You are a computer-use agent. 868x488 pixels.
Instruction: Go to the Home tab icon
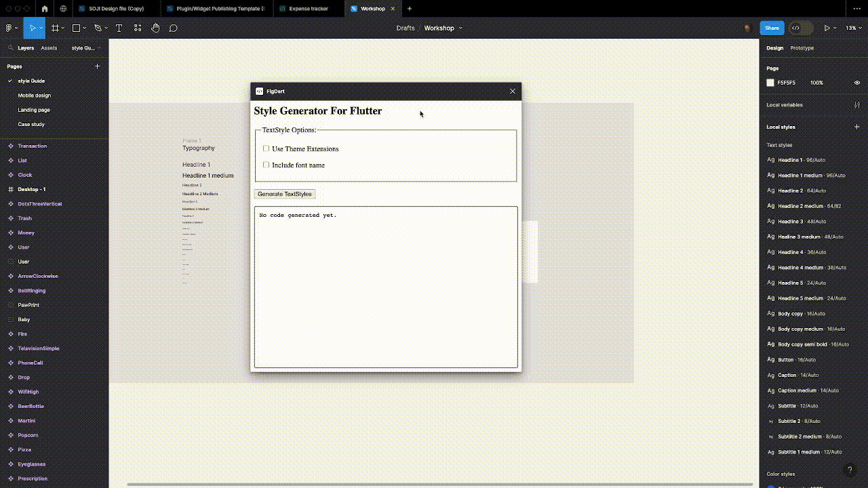coord(44,9)
